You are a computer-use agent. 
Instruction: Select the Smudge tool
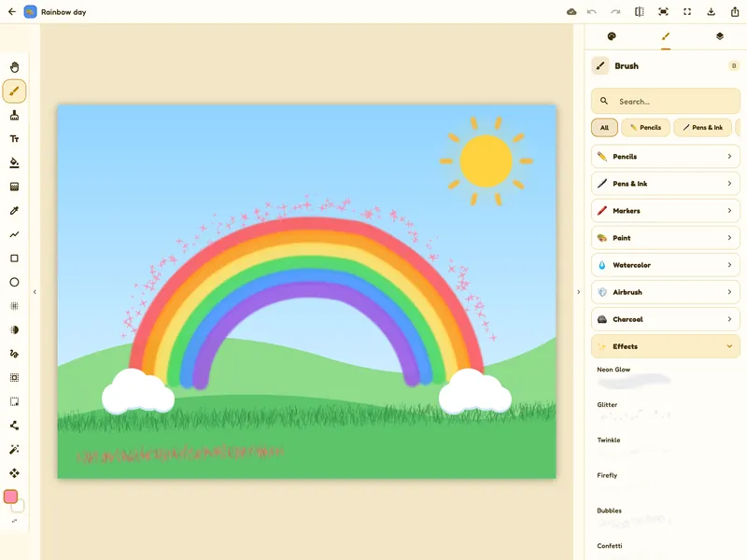14,354
